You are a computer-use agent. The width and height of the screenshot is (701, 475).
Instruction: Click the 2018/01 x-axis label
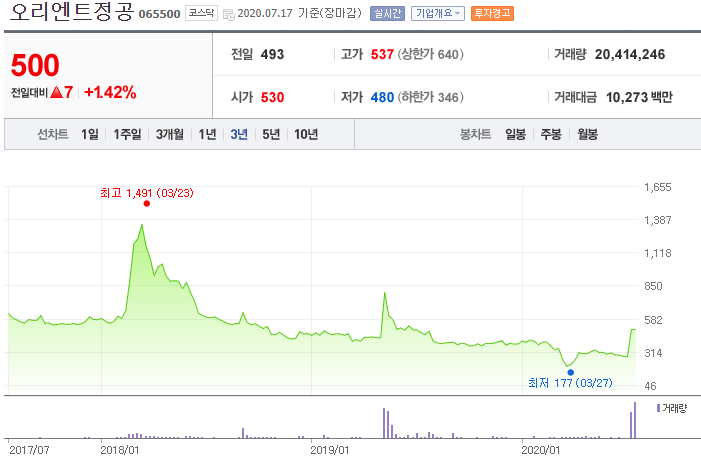[119, 450]
